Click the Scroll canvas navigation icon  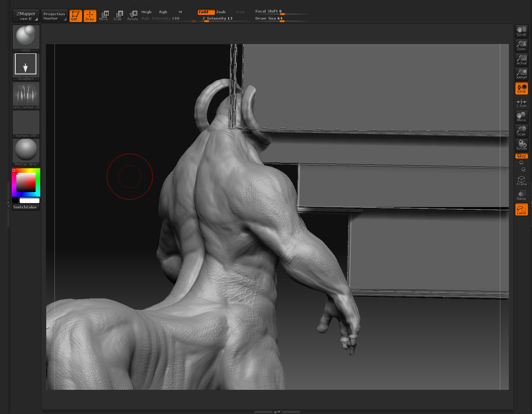(521, 31)
